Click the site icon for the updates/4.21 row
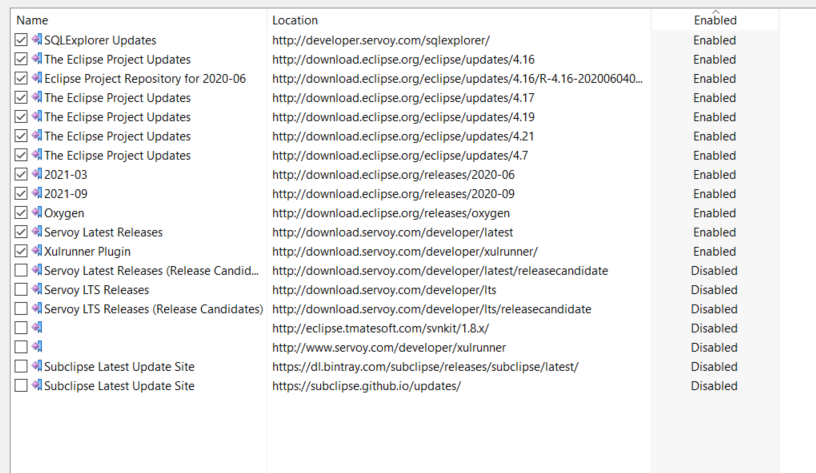Viewport: 816px width, 473px height. pos(36,136)
